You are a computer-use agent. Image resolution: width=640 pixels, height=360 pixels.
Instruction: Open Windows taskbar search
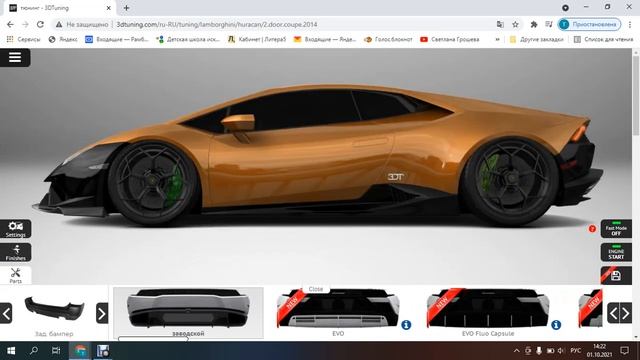point(34,351)
